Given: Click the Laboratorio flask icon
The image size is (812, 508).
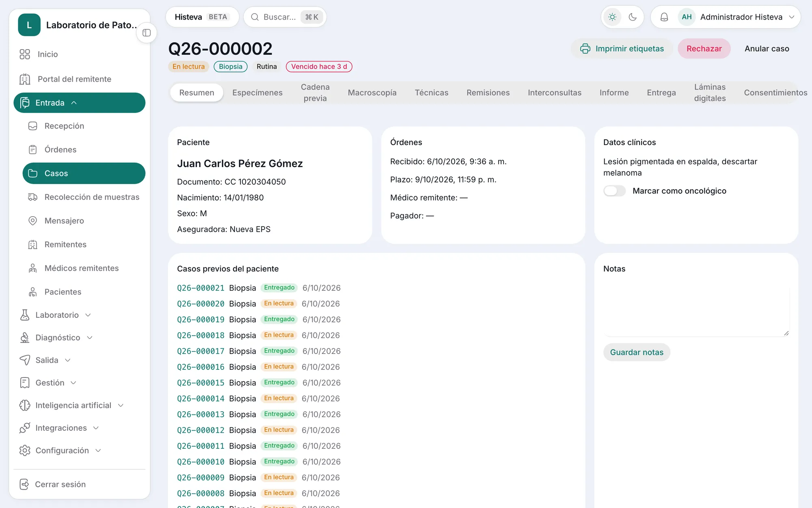Looking at the screenshot, I should (25, 315).
